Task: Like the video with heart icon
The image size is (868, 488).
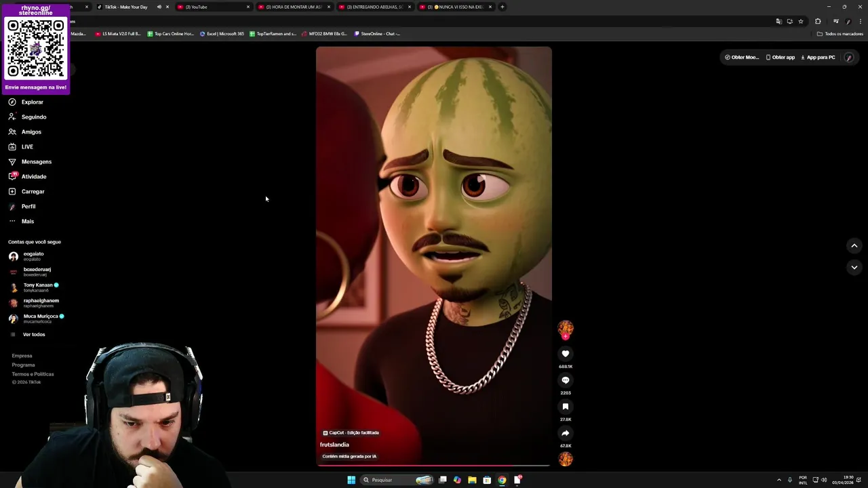Action: coord(566,354)
